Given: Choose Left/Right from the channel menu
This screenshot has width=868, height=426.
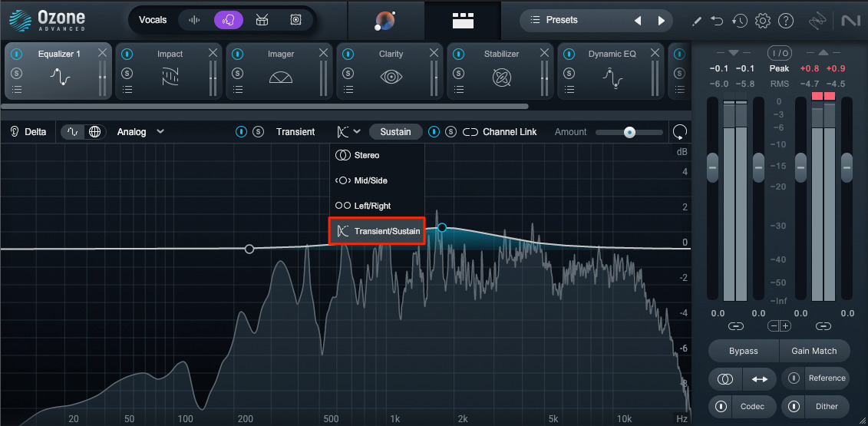Looking at the screenshot, I should pyautogui.click(x=377, y=206).
